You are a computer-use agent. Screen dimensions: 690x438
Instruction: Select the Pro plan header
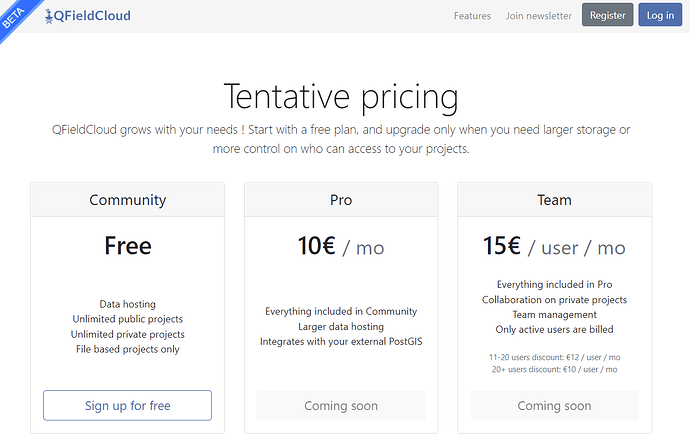pos(341,200)
